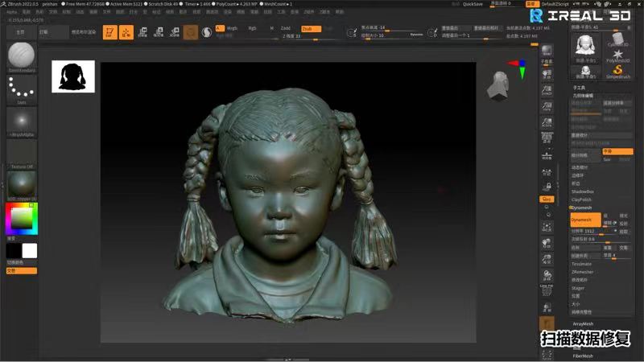Collapse the 几何体编辑 geometry section

[583, 95]
